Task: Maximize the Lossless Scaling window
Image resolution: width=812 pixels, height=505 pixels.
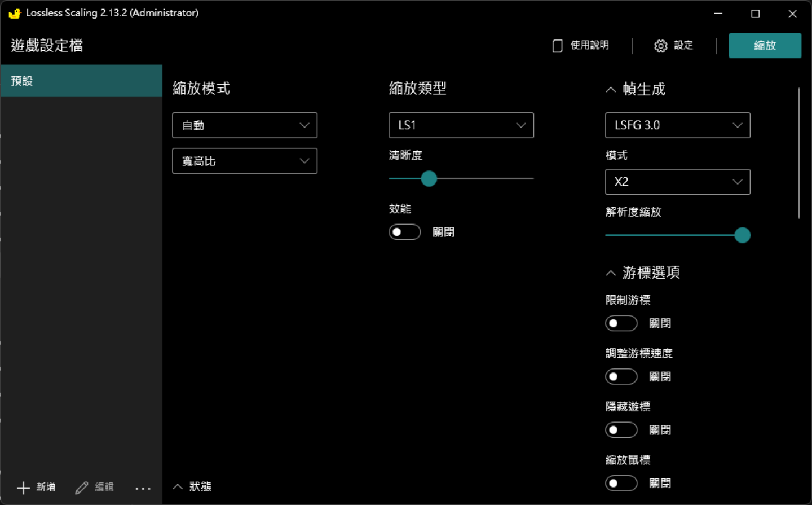Action: pos(756,14)
